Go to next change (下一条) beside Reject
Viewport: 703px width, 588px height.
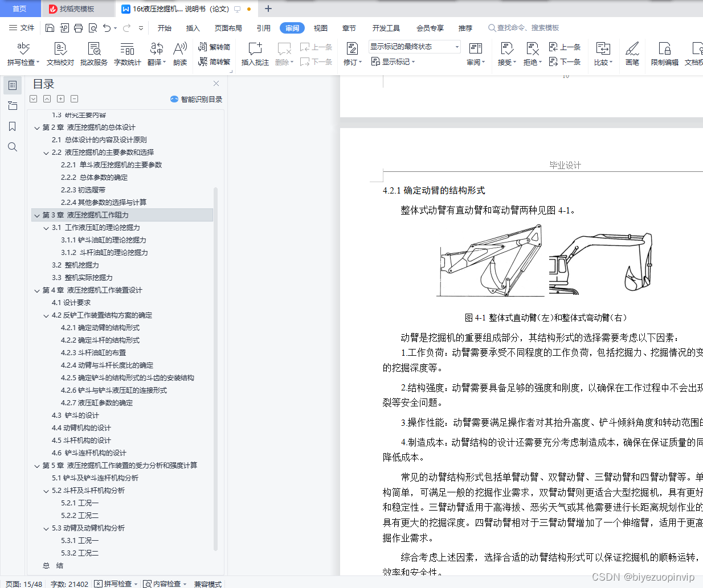(x=565, y=61)
